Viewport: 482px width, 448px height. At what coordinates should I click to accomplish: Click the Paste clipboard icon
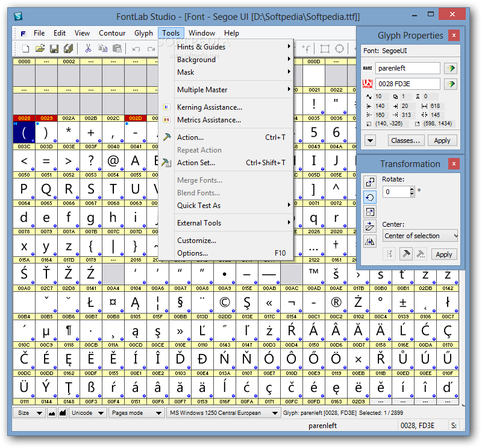point(117,49)
